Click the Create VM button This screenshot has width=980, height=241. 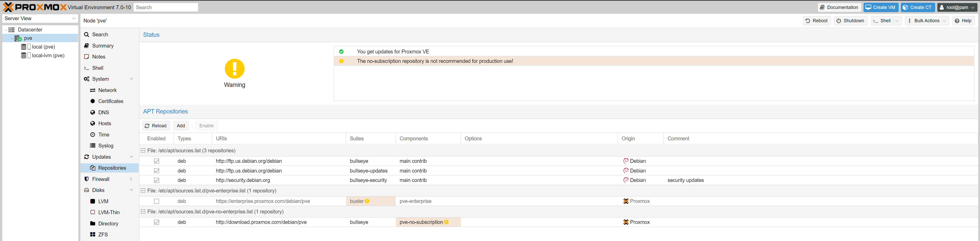click(x=881, y=7)
